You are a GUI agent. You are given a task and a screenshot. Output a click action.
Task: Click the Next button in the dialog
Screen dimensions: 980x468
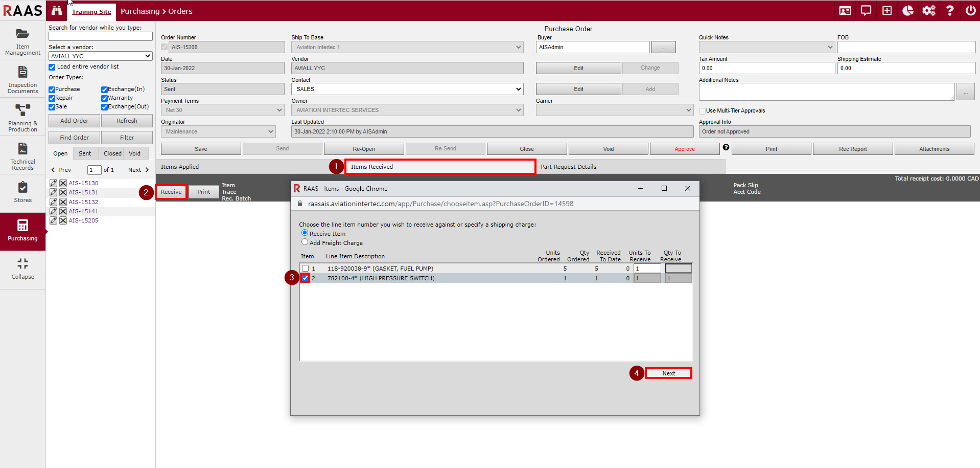point(668,373)
